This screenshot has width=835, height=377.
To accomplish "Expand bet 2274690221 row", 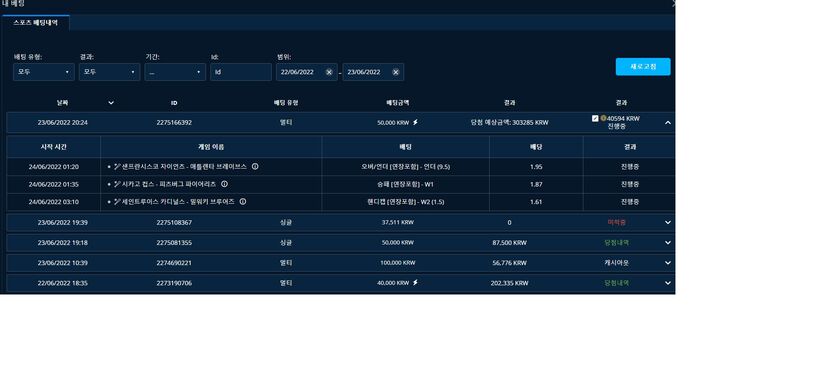I will [668, 263].
